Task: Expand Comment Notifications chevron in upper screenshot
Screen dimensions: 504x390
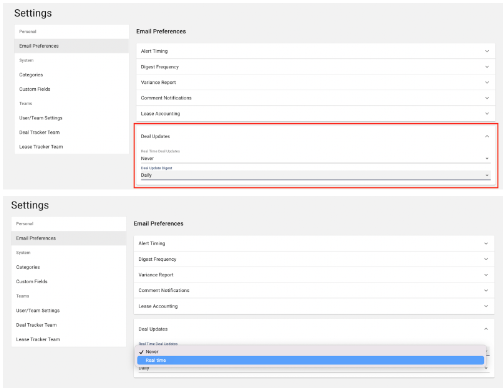Action: coord(487,98)
